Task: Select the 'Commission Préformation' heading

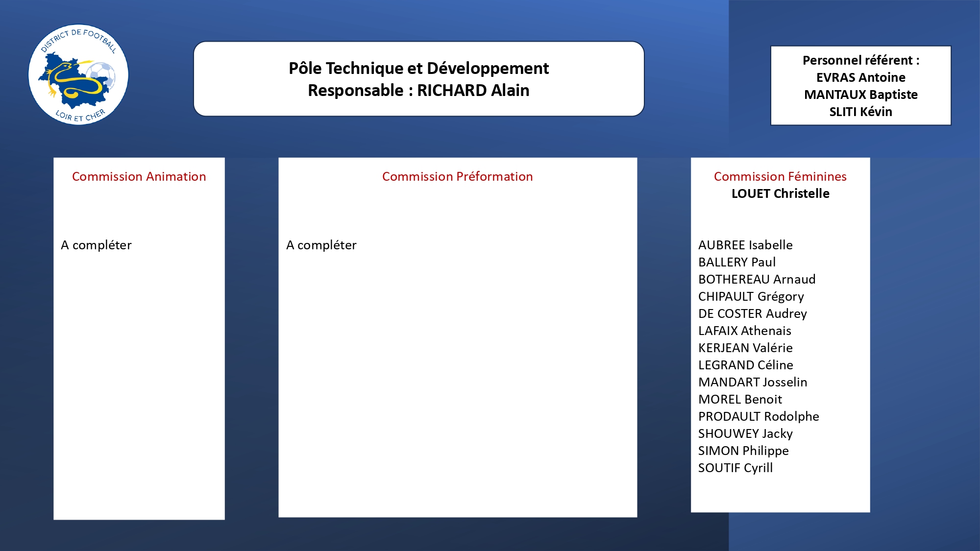Action: pos(458,176)
